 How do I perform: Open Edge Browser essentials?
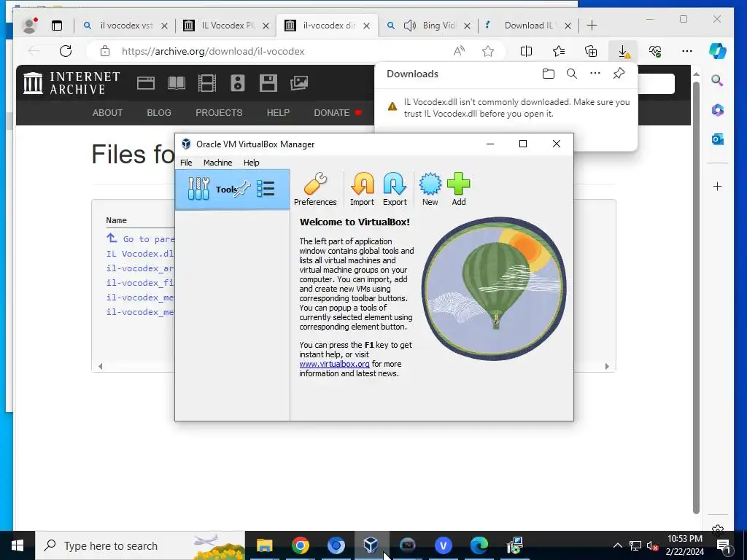point(655,51)
